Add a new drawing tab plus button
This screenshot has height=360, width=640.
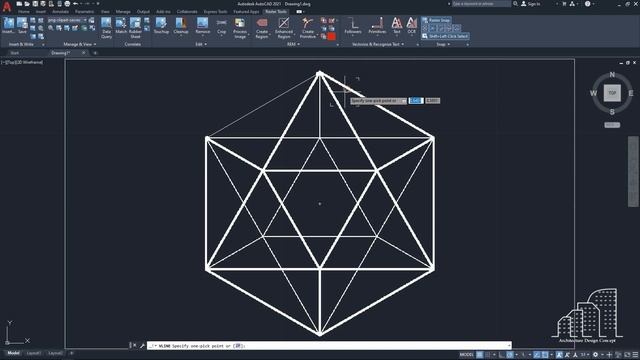95,53
